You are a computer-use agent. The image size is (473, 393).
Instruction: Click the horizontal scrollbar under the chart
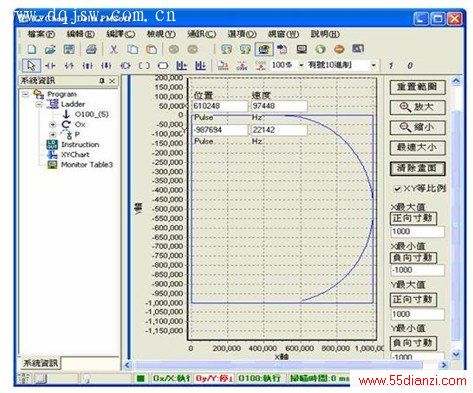[x=285, y=365]
